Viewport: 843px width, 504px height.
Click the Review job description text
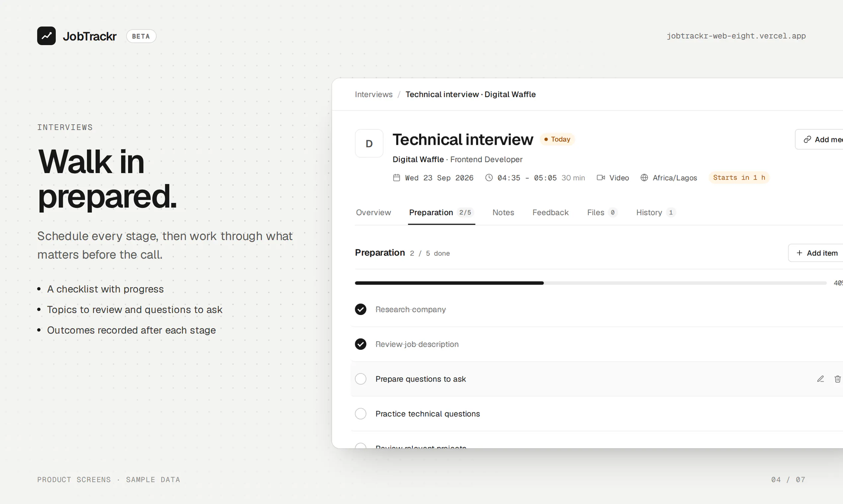pos(417,344)
